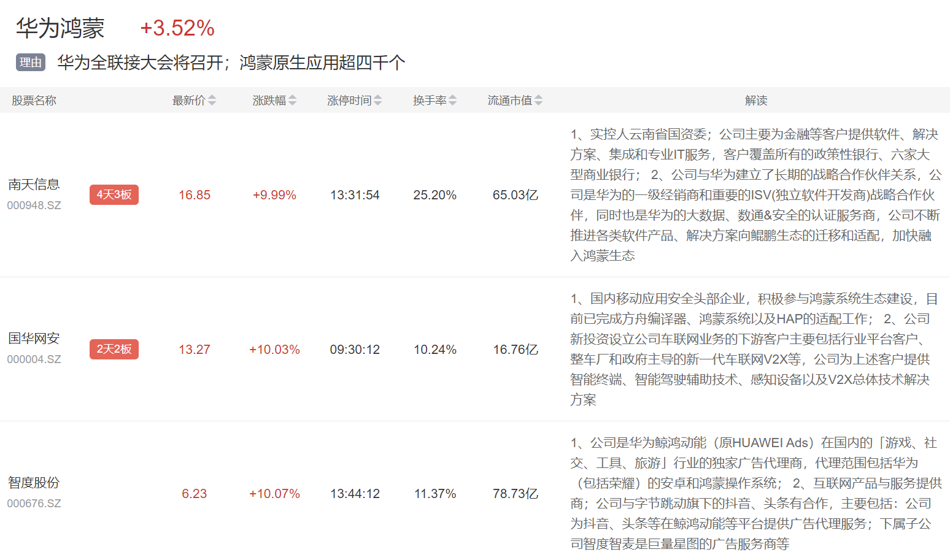Sort by 涨跌幅 column arrows
The height and width of the screenshot is (560, 950).
click(292, 101)
